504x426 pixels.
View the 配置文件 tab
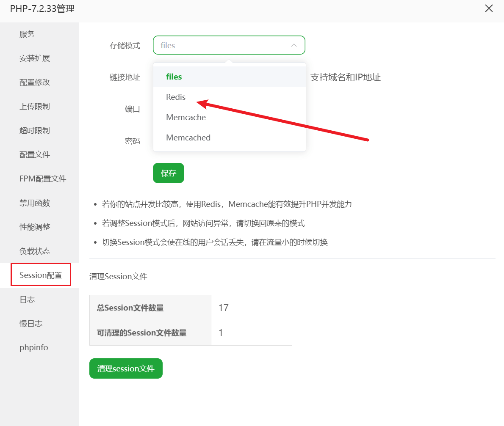pos(35,155)
